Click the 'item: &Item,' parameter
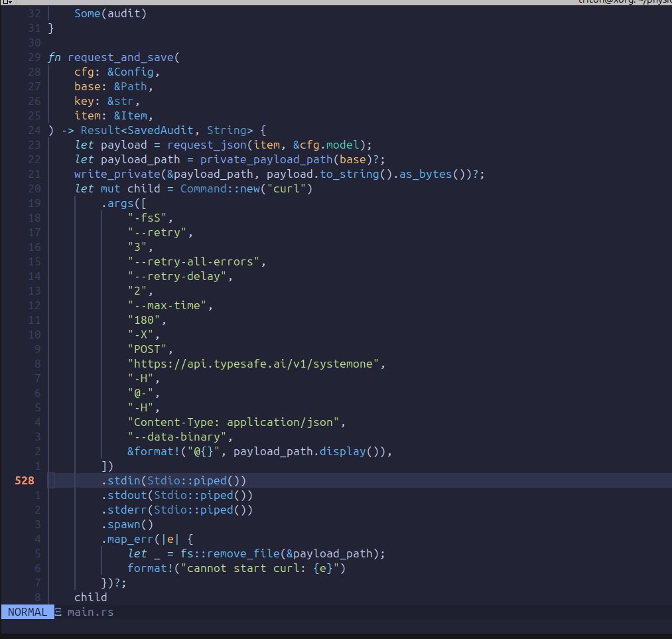Viewport: 672px width, 639px height. 113,115
